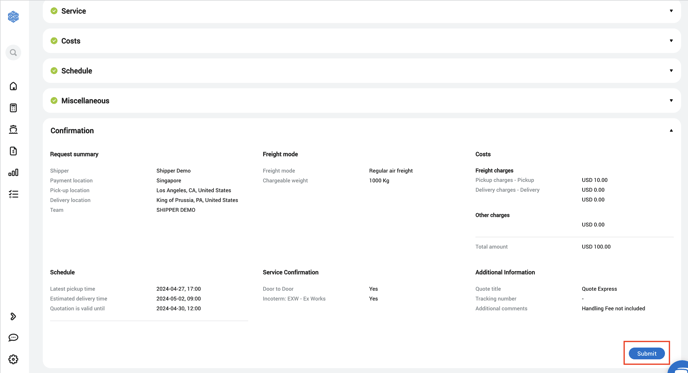Viewport: 688px width, 373px height.
Task: Expand the Schedule section arrow
Action: pyautogui.click(x=671, y=71)
